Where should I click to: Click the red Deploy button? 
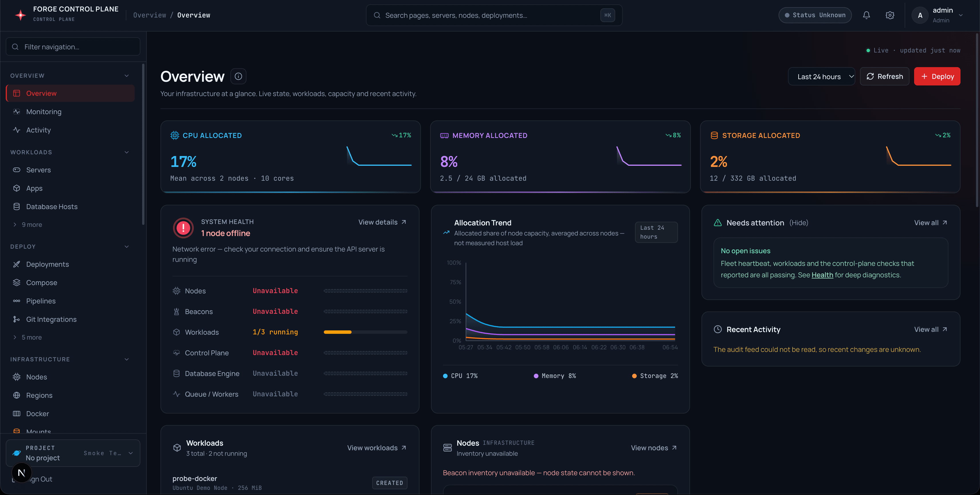click(937, 77)
